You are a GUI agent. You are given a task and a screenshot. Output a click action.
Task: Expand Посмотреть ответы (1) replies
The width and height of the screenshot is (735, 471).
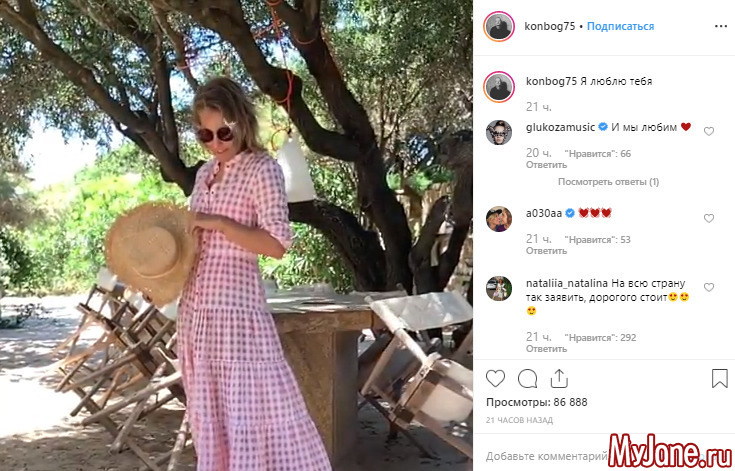608,182
